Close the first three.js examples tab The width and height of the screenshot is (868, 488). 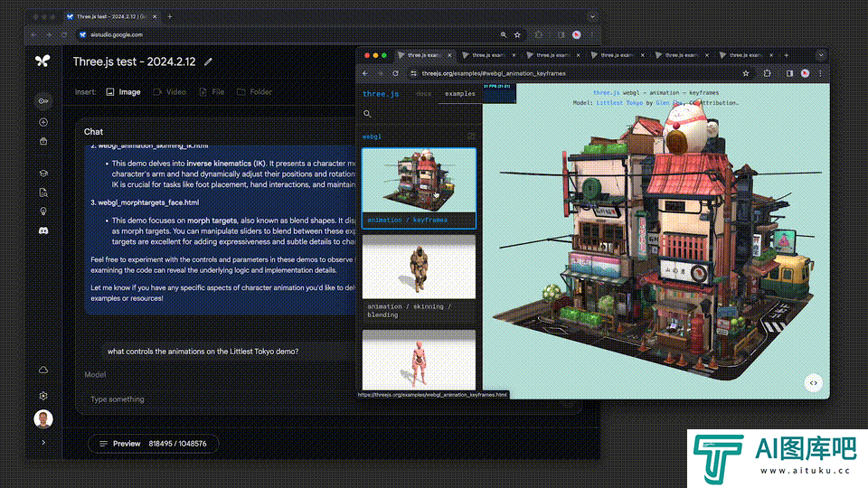449,55
